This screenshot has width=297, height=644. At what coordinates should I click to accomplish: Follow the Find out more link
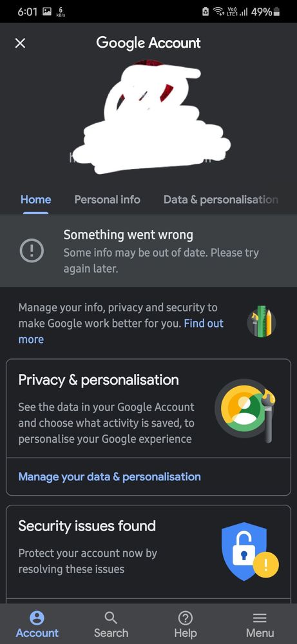pyautogui.click(x=121, y=331)
